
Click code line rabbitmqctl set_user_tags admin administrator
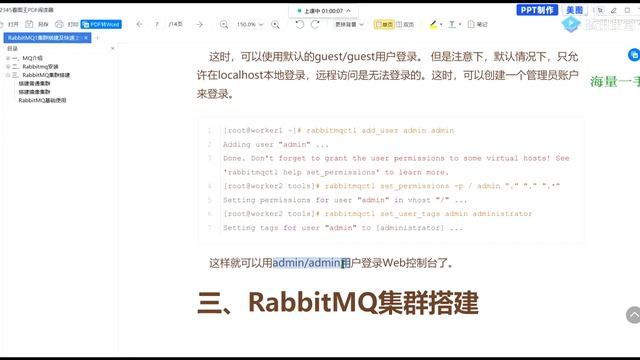[378, 214]
